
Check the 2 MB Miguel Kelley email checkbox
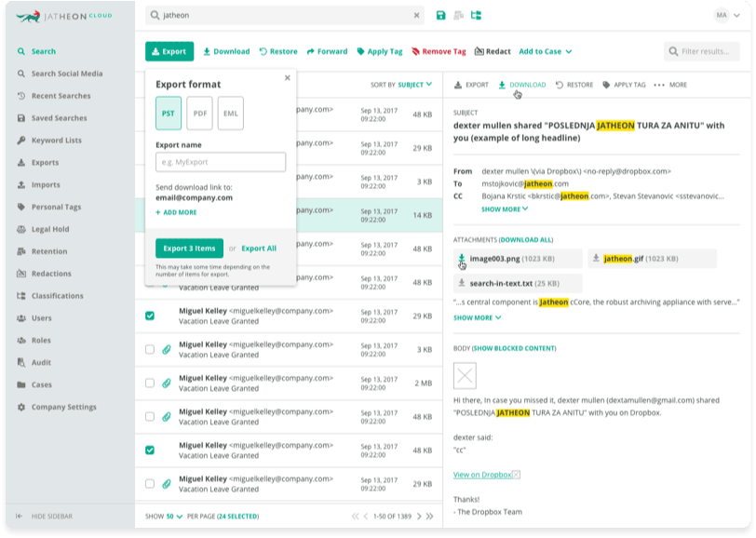(150, 383)
